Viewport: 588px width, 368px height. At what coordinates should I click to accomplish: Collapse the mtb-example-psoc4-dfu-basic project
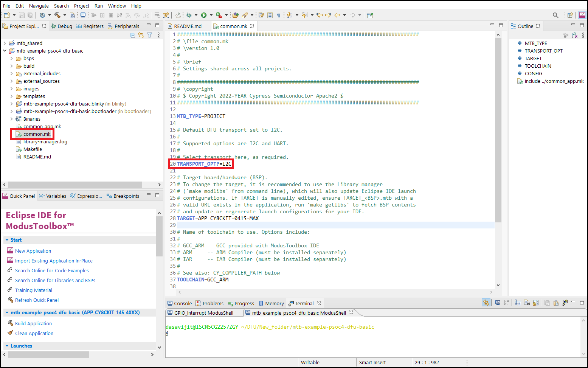click(5, 51)
